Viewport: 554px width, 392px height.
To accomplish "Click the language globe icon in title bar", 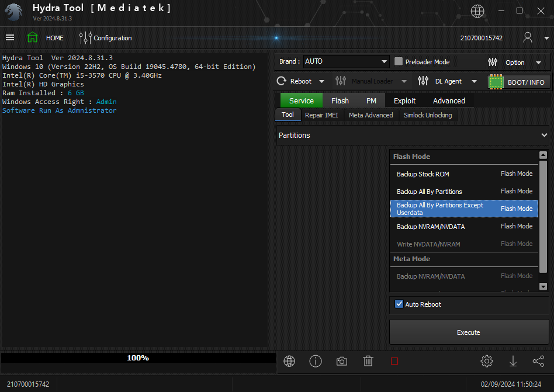I will [477, 11].
